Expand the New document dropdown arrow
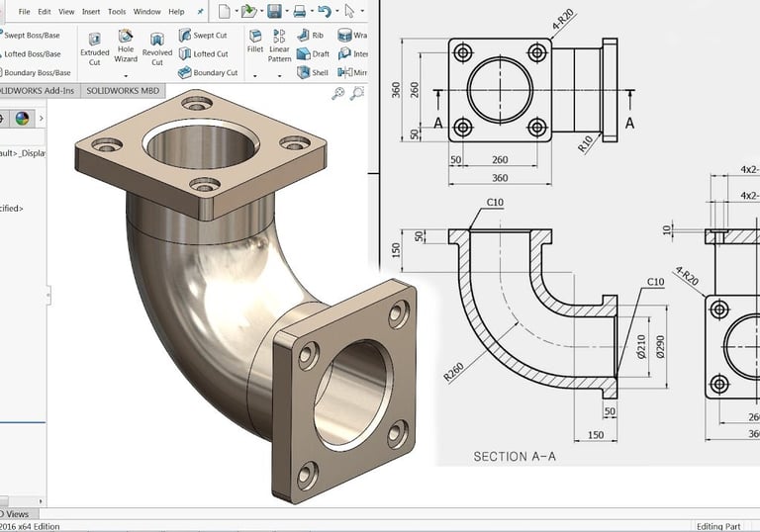The height and width of the screenshot is (532, 760). point(237,11)
